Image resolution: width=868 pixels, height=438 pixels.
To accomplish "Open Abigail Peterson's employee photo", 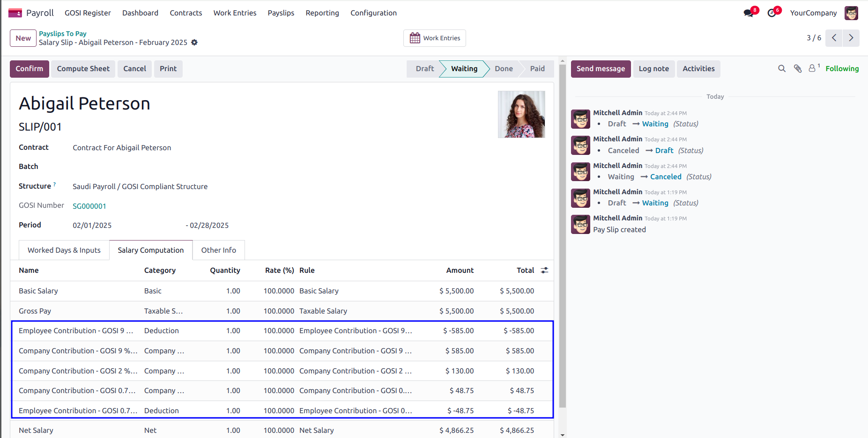I will tap(521, 114).
